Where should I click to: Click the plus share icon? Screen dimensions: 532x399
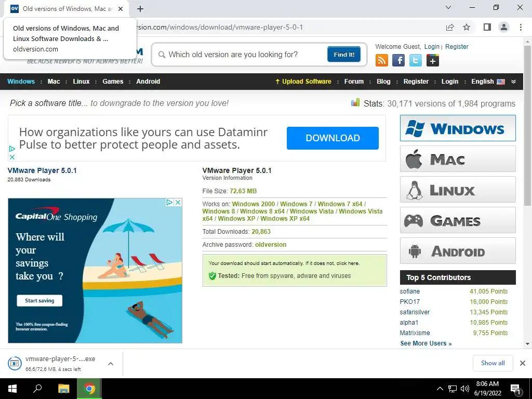(x=433, y=61)
